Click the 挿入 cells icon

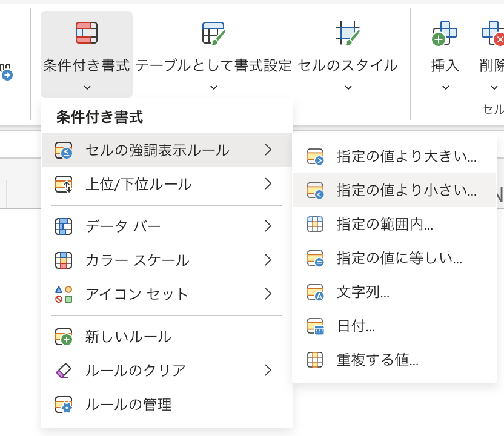click(445, 33)
